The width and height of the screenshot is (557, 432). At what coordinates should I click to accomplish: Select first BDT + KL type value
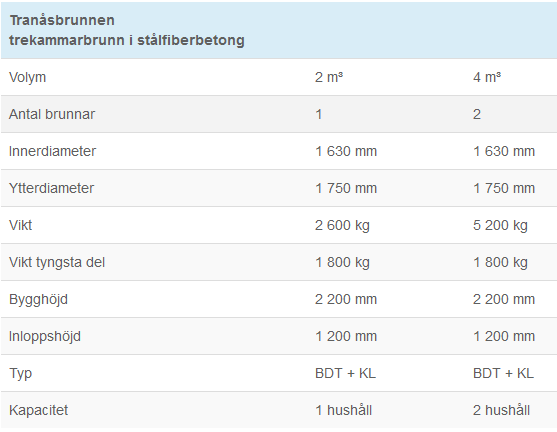coord(345,373)
